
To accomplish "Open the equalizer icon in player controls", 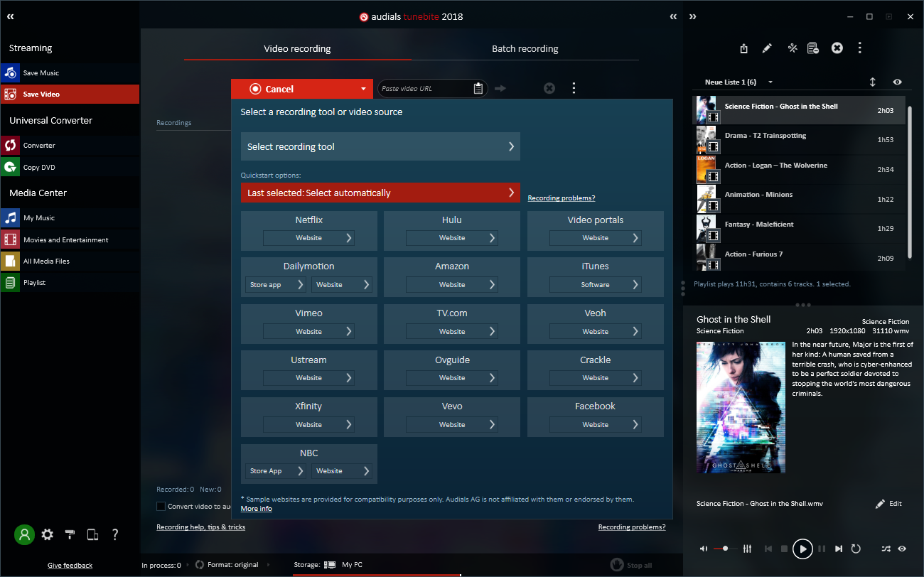I will 747,549.
